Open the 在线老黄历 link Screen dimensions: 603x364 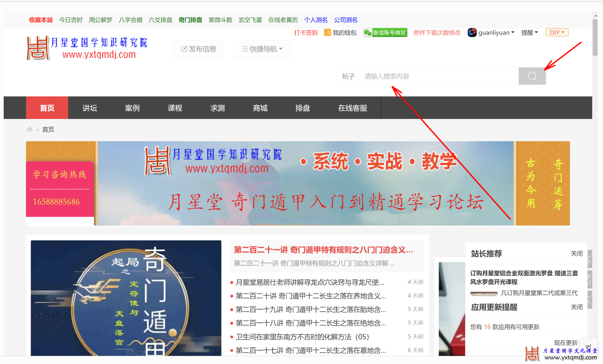[x=283, y=20]
